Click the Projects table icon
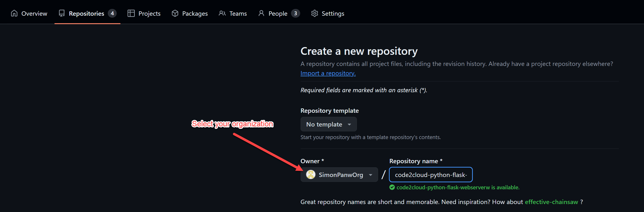 point(131,13)
